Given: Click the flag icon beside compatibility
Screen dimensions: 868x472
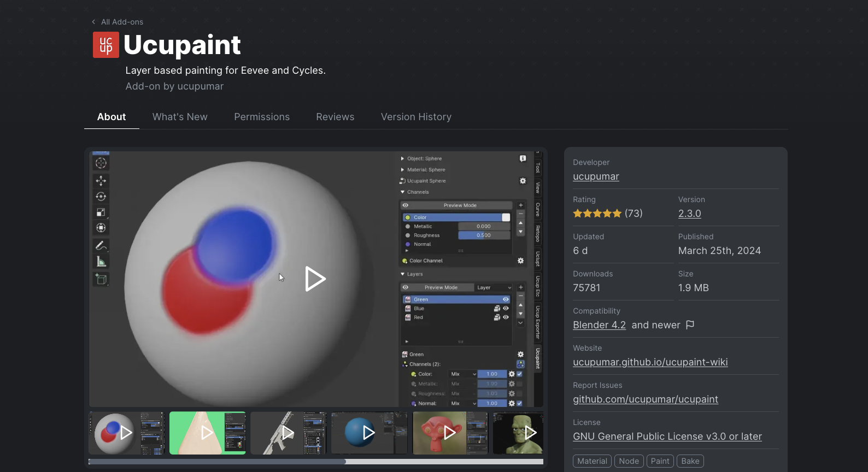Looking at the screenshot, I should [690, 325].
